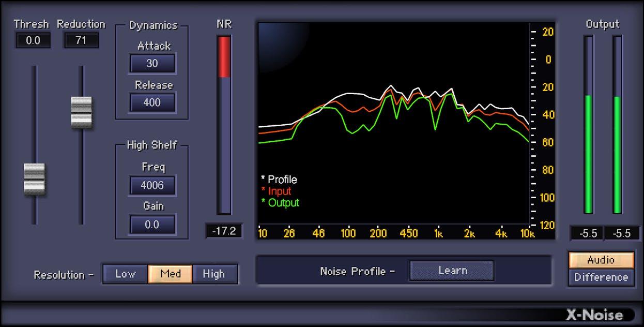Switch monitoring to Difference
This screenshot has height=327, width=644.
601,277
